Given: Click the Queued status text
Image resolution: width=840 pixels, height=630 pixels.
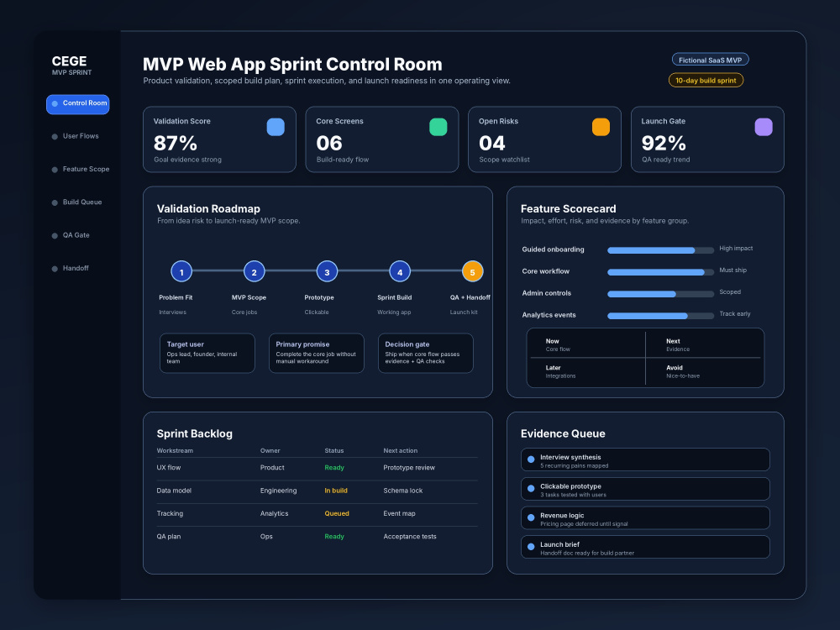Looking at the screenshot, I should 337,514.
